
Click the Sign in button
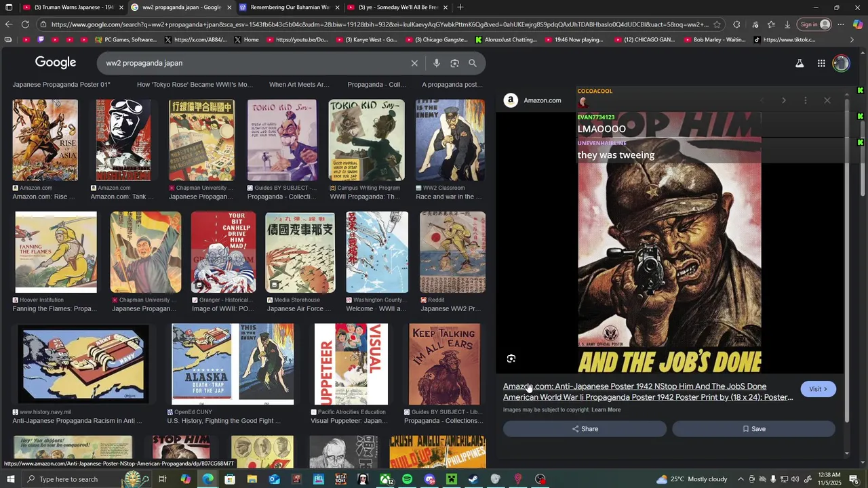pyautogui.click(x=814, y=24)
